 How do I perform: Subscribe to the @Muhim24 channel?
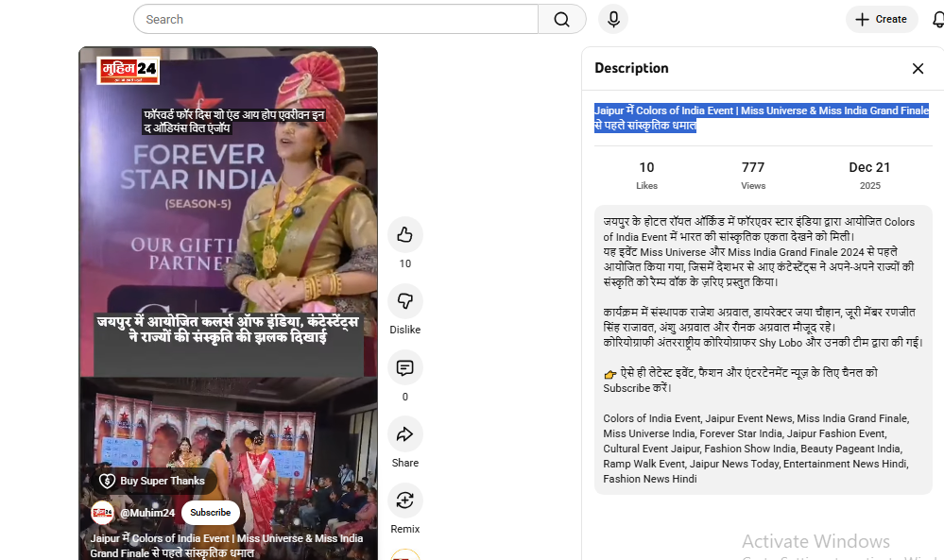click(210, 512)
